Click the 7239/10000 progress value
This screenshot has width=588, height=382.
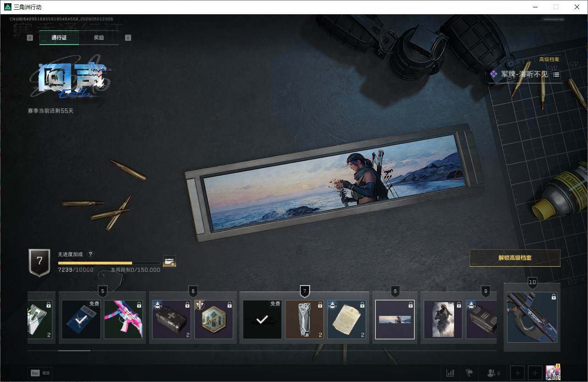(x=76, y=270)
